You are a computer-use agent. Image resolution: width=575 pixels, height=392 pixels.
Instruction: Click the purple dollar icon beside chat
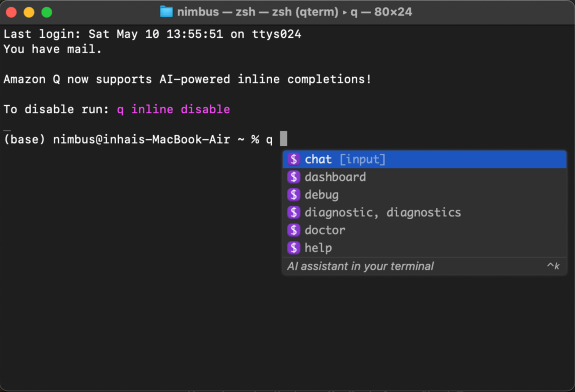point(293,160)
